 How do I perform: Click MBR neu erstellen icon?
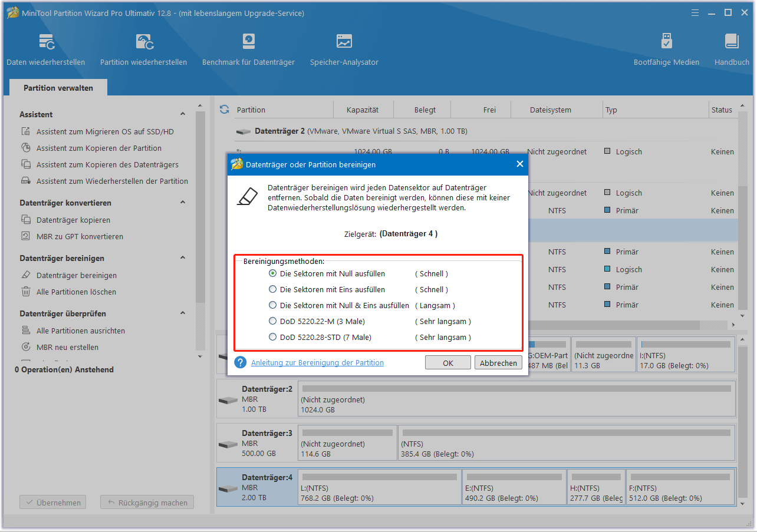26,347
